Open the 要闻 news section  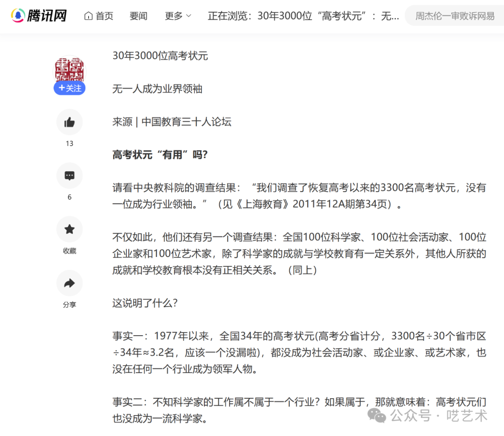pos(138,16)
